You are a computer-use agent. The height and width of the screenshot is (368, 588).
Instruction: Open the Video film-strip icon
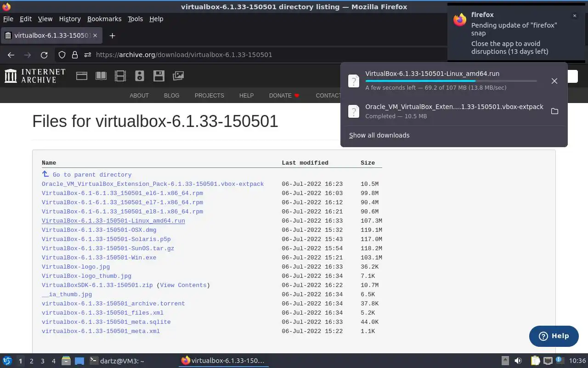point(120,76)
